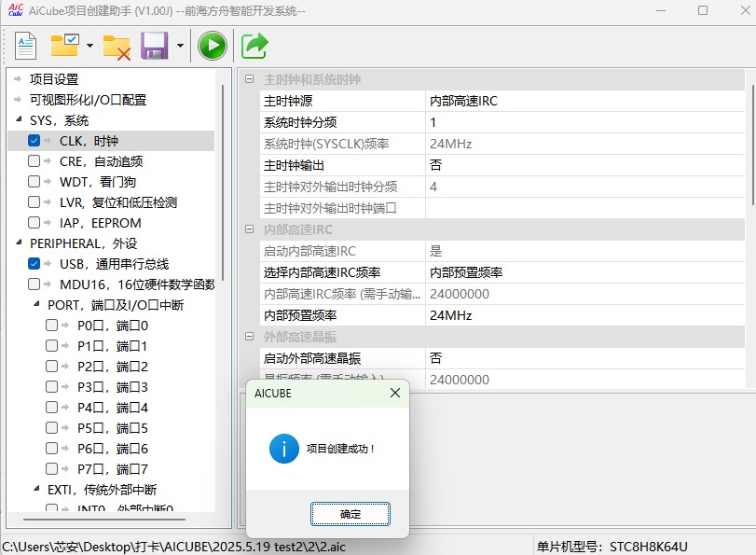Click the blue info icon in dialog

click(284, 449)
